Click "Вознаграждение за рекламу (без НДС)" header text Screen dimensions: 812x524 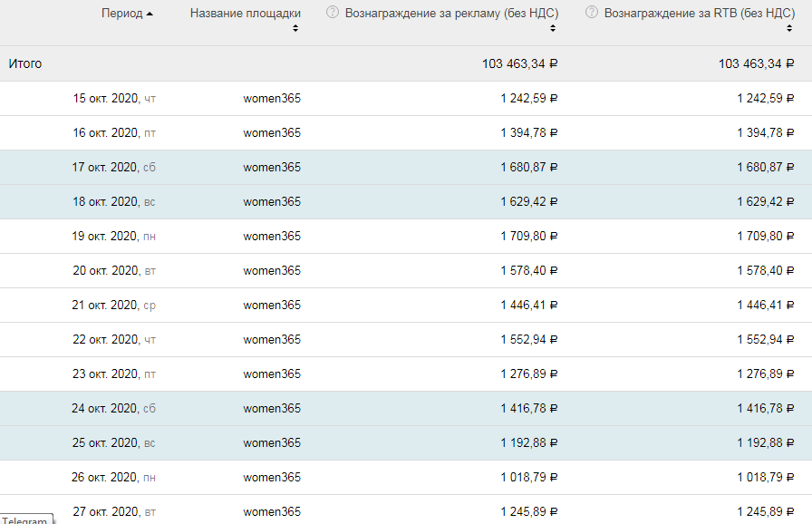pyautogui.click(x=451, y=14)
